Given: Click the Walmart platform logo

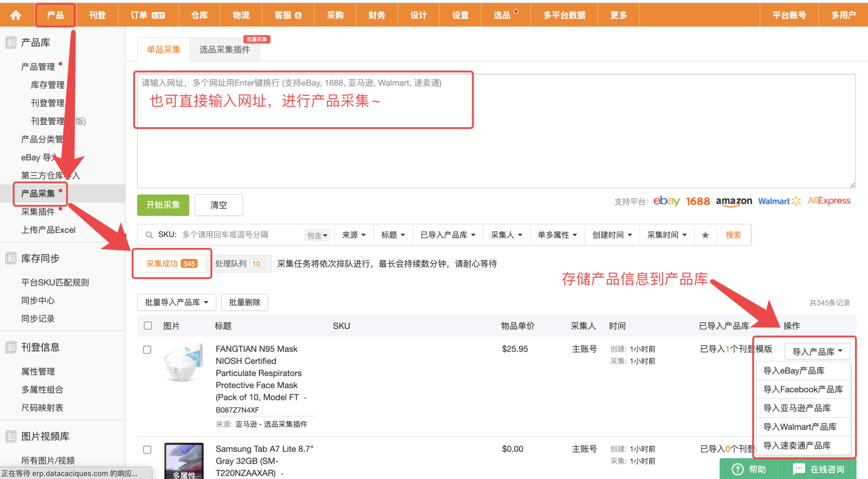Looking at the screenshot, I should click(779, 201).
